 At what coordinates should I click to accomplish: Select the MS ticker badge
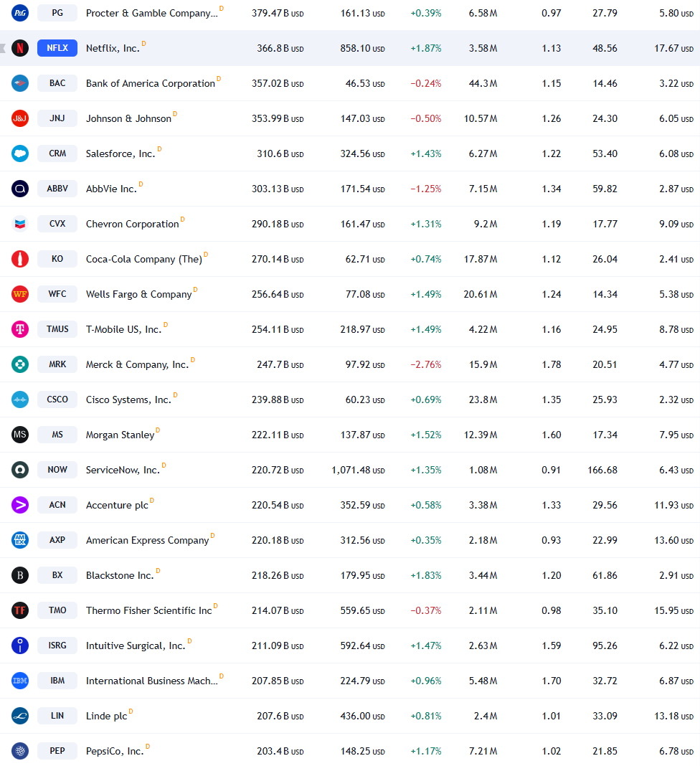tap(57, 435)
